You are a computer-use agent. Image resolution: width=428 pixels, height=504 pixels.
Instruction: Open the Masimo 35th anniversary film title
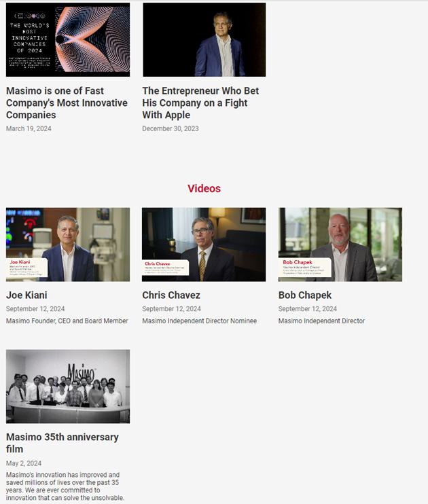63,443
